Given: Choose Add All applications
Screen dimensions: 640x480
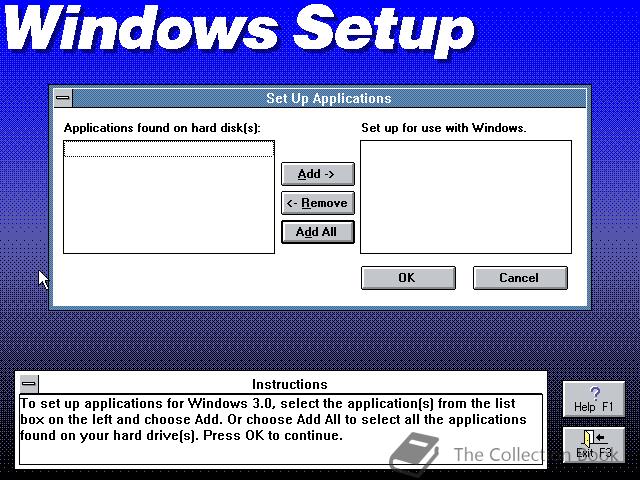Looking at the screenshot, I should (318, 232).
